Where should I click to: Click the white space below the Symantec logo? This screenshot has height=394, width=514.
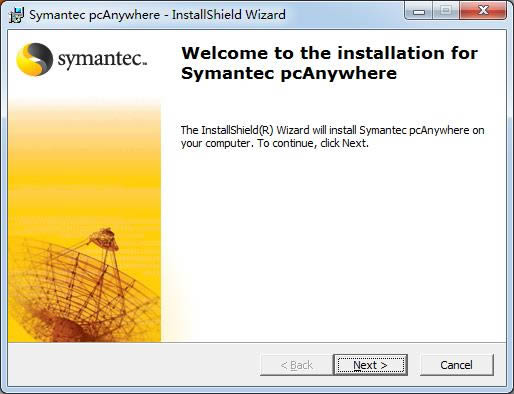pos(84,87)
